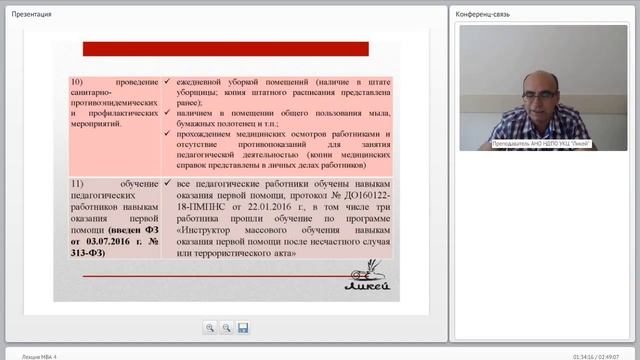Click the 01:34:16 / 02:49:07 timestamp
Image resolution: width=640 pixels, height=360 pixels.
(596, 357)
